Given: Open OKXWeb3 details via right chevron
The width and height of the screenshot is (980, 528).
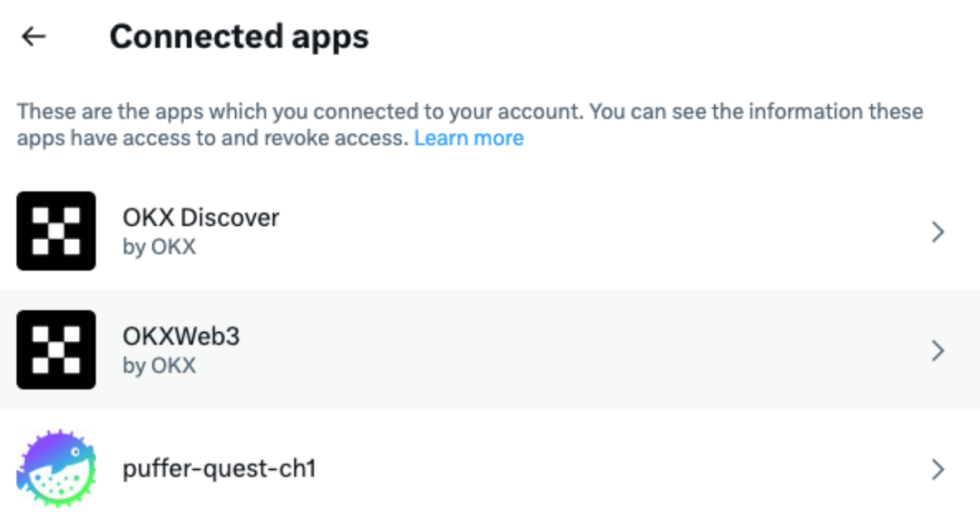Looking at the screenshot, I should (938, 351).
